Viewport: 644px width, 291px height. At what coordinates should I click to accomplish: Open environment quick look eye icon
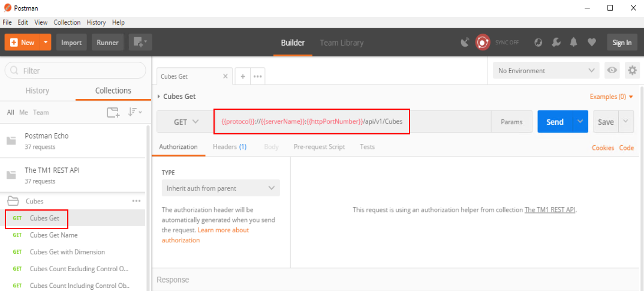click(612, 71)
